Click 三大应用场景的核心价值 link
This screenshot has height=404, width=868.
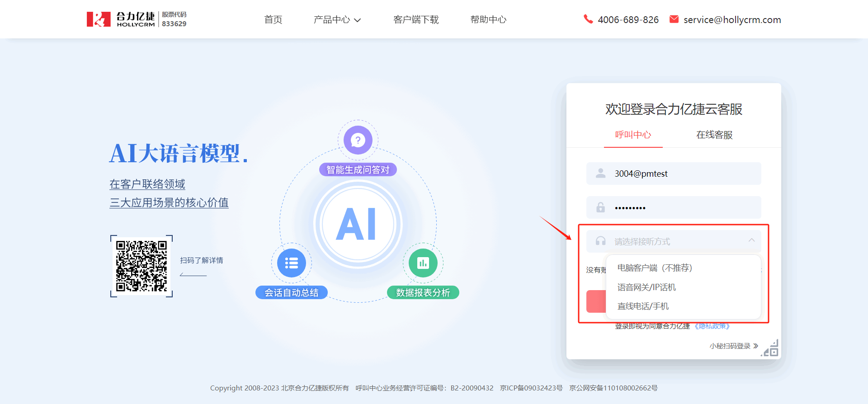click(x=169, y=203)
